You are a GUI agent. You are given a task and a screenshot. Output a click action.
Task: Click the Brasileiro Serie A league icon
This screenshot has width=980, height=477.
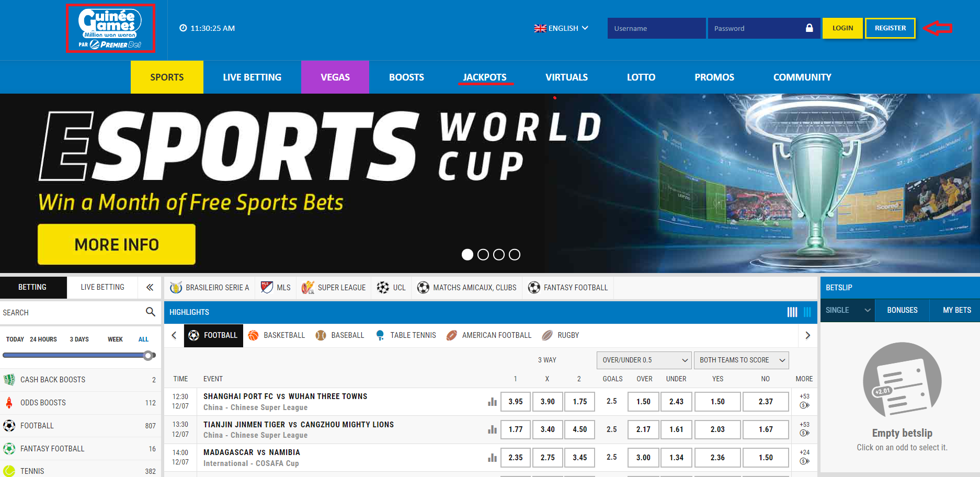click(176, 287)
